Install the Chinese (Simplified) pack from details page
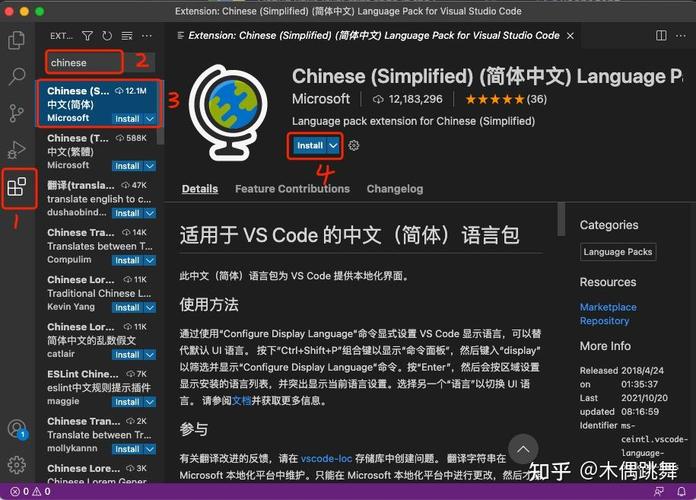 (x=310, y=146)
